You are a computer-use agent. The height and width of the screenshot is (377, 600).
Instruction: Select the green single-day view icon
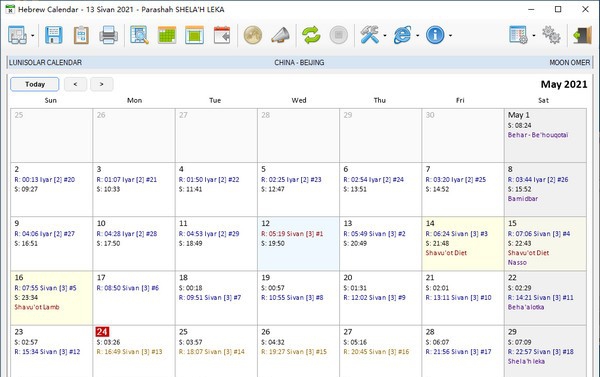point(194,35)
